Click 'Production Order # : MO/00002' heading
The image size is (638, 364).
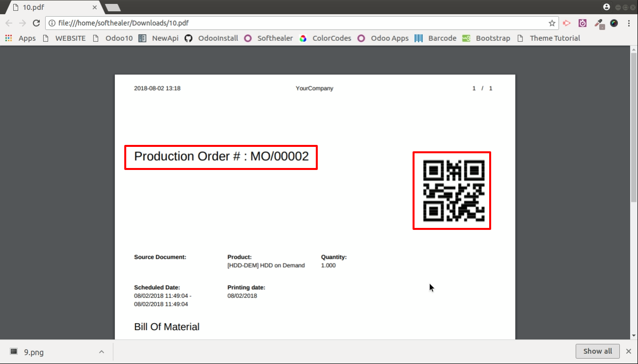tap(222, 156)
